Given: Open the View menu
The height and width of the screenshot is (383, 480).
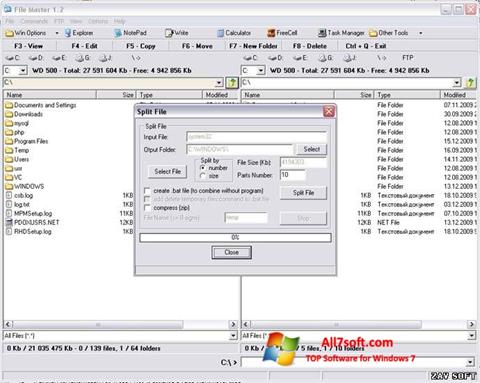Looking at the screenshot, I should [76, 21].
